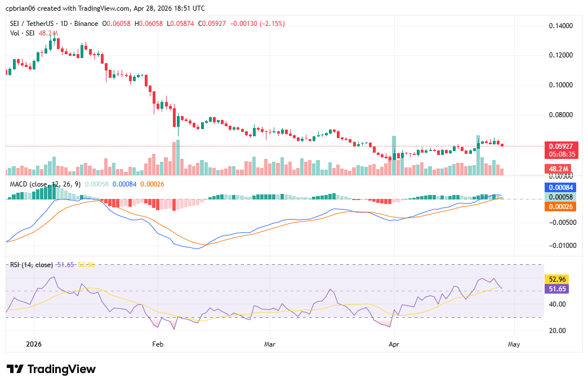
Task: Select the purple RSI badge showing 51.65
Action: click(x=558, y=288)
